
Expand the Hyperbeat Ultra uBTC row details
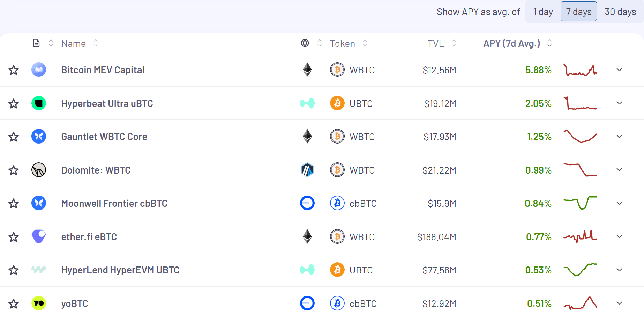click(619, 103)
